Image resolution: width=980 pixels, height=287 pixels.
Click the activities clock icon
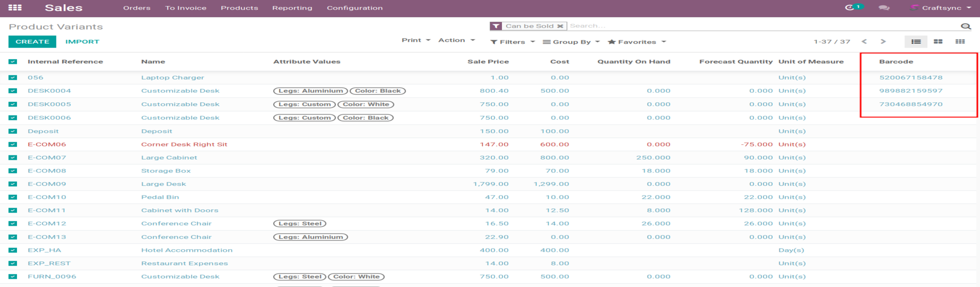[850, 7]
